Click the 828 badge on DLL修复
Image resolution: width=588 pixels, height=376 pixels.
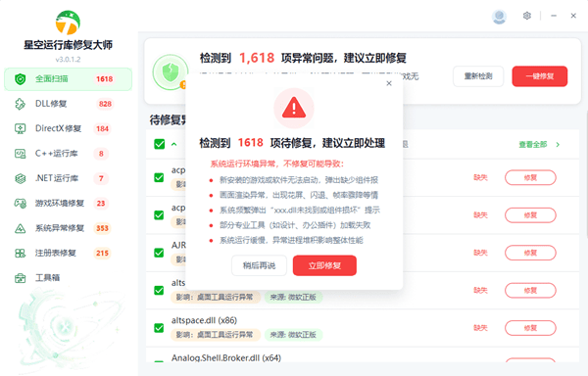coord(105,104)
